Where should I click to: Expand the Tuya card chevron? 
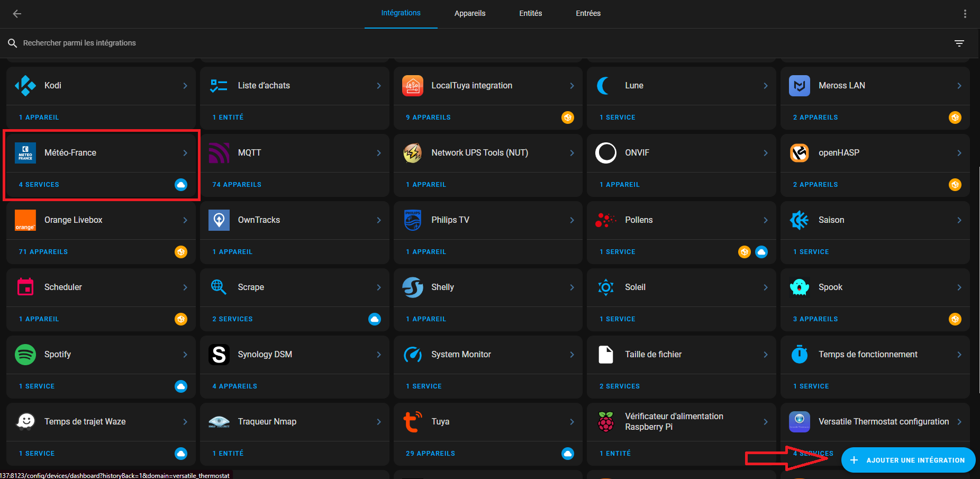click(x=572, y=422)
